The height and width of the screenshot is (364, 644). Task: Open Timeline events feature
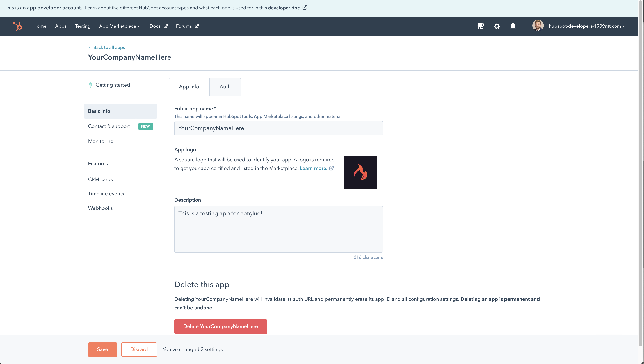pyautogui.click(x=106, y=194)
